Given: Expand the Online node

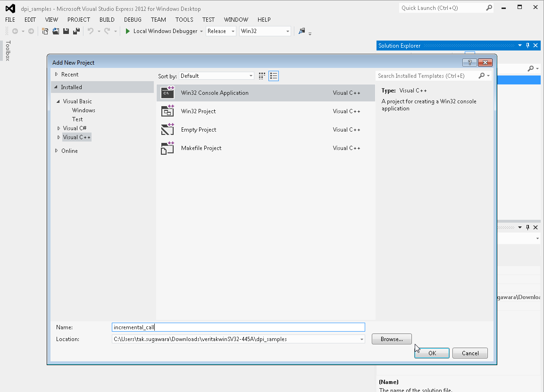Looking at the screenshot, I should [56, 150].
